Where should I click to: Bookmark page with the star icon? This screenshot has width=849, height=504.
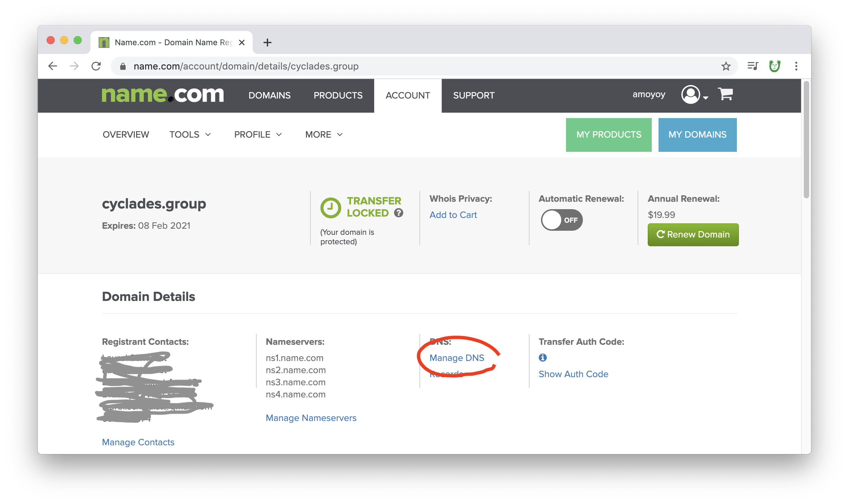click(x=726, y=66)
